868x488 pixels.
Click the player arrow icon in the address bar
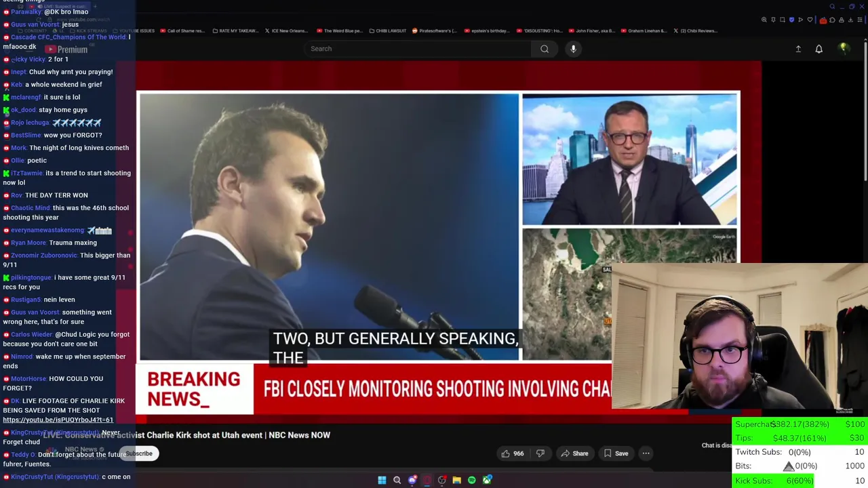800,20
